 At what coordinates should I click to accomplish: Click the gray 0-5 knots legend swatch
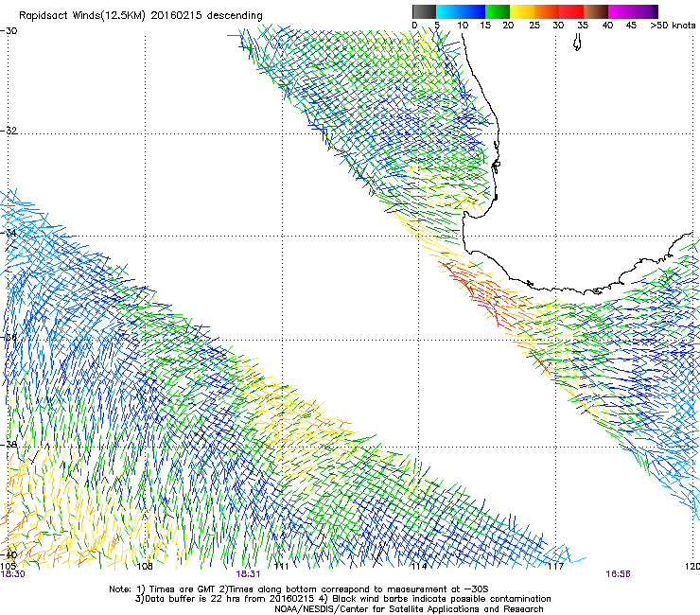tap(424, 11)
